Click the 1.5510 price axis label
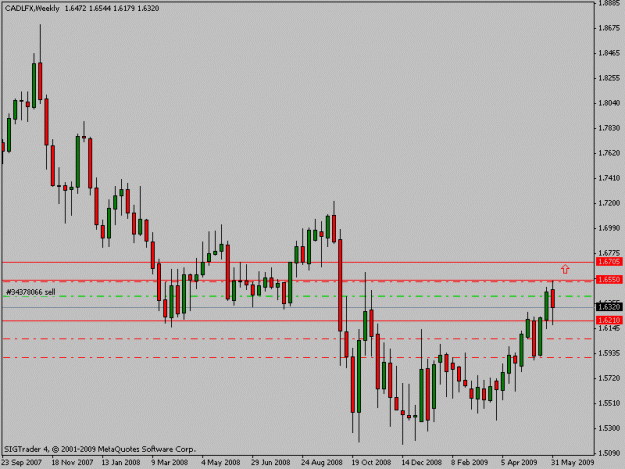The width and height of the screenshot is (625, 469). (609, 403)
